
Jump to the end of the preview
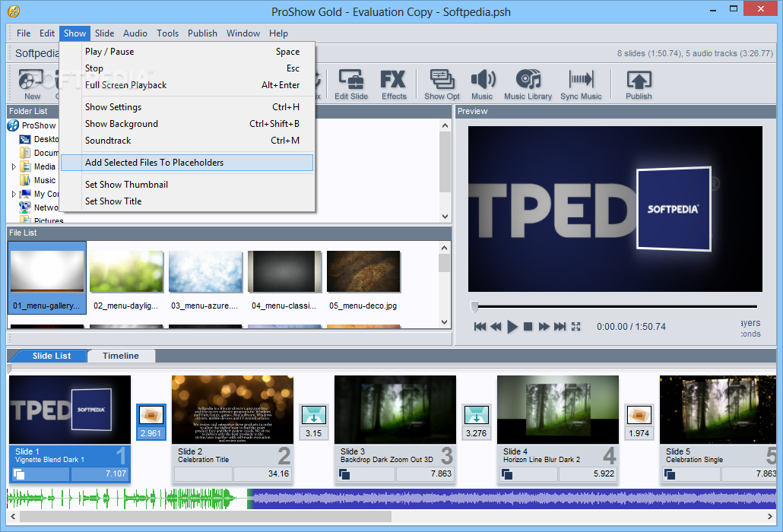coord(560,326)
